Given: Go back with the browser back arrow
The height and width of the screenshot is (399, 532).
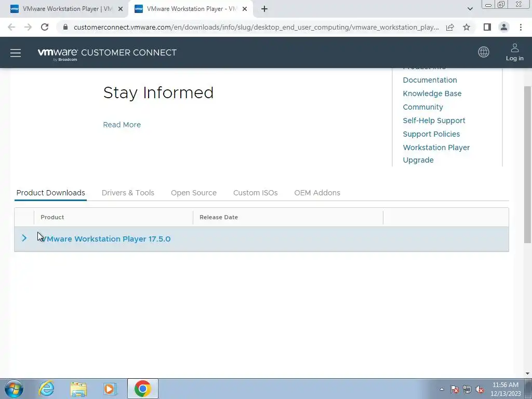Looking at the screenshot, I should click(11, 27).
